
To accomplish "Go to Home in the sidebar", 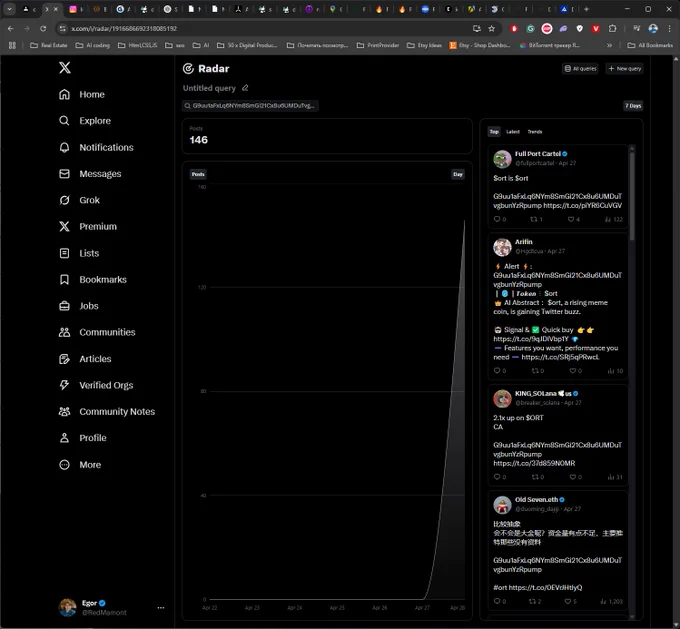I will coord(82,94).
